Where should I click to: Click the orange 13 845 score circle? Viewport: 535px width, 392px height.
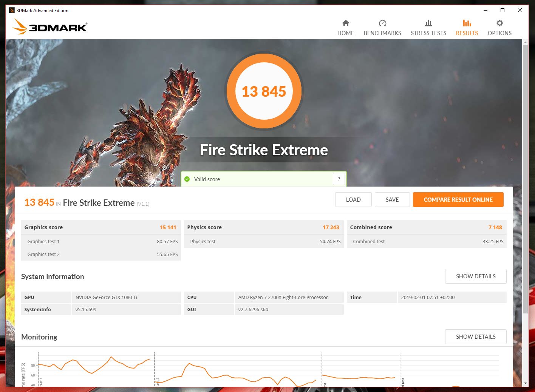[264, 91]
